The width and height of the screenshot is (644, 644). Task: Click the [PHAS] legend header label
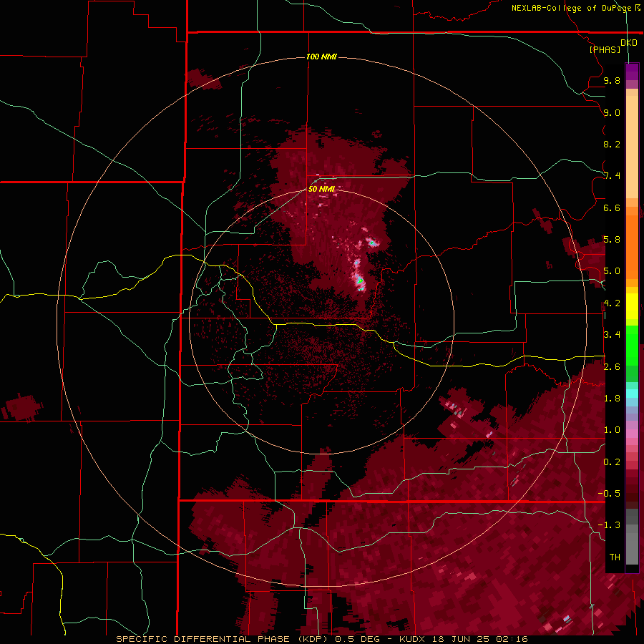[605, 50]
